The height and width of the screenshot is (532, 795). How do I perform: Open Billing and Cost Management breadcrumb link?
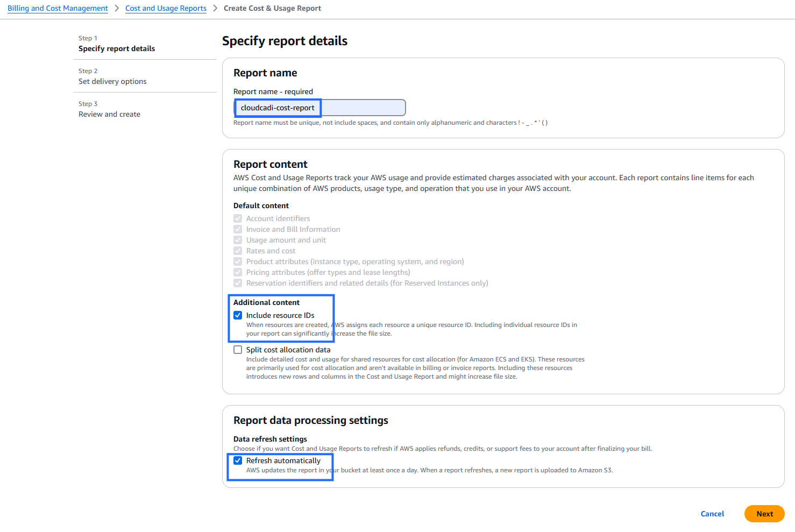[x=57, y=8]
